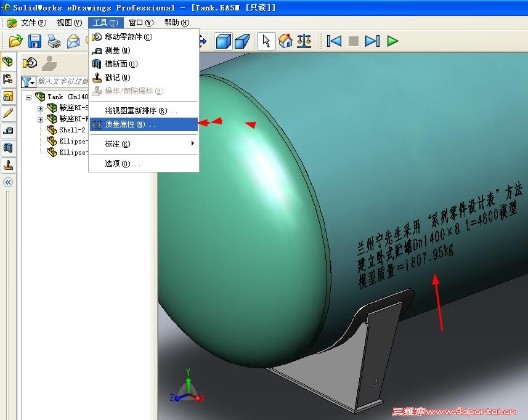The height and width of the screenshot is (420, 528).
Task: Play the animation with green arrow
Action: [x=392, y=41]
